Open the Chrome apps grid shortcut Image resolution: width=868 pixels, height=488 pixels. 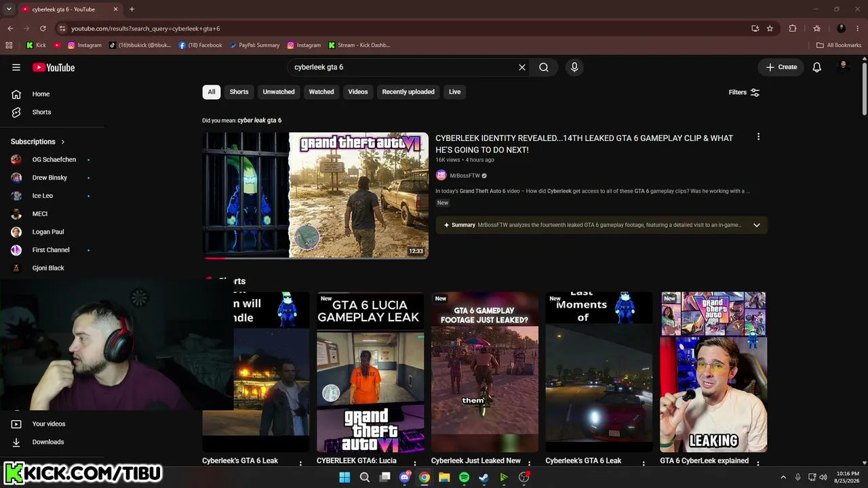[9, 45]
